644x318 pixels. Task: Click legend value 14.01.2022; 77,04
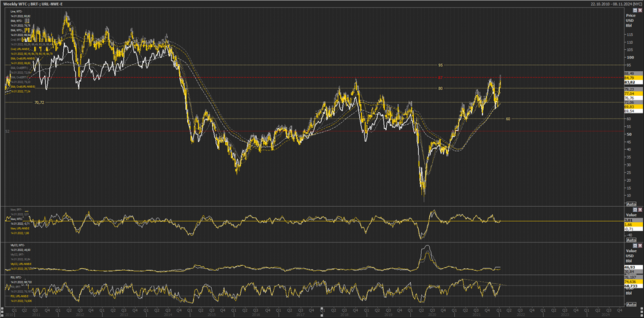click(20, 91)
